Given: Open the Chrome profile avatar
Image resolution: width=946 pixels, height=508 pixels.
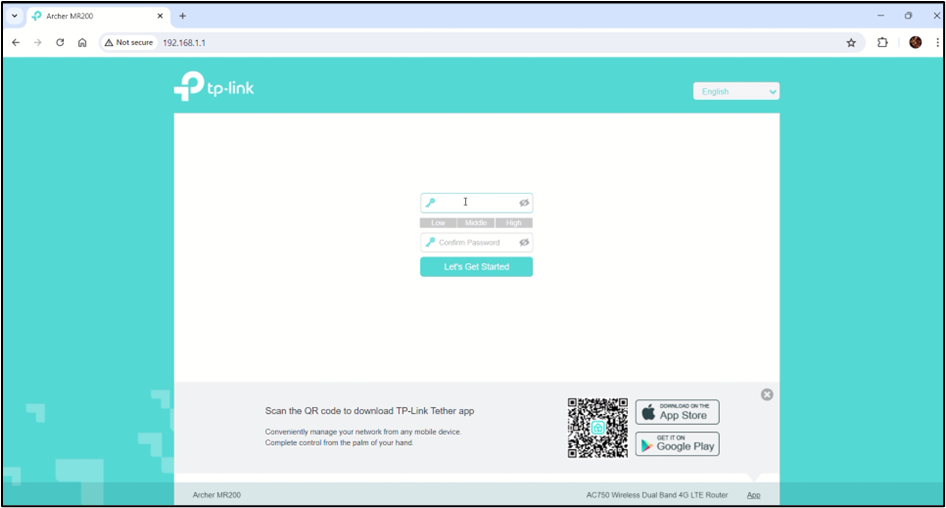Looking at the screenshot, I should pos(915,43).
